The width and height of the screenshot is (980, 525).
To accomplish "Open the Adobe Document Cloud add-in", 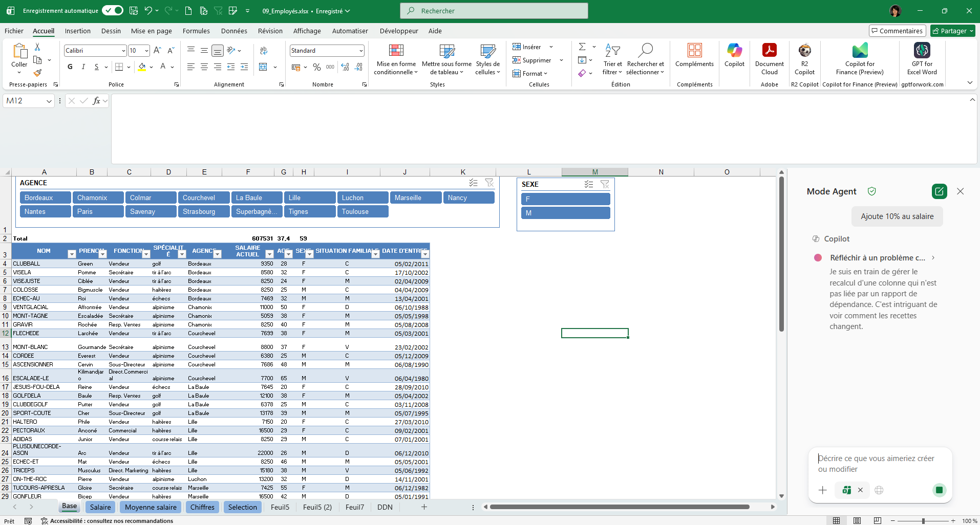I will click(769, 58).
